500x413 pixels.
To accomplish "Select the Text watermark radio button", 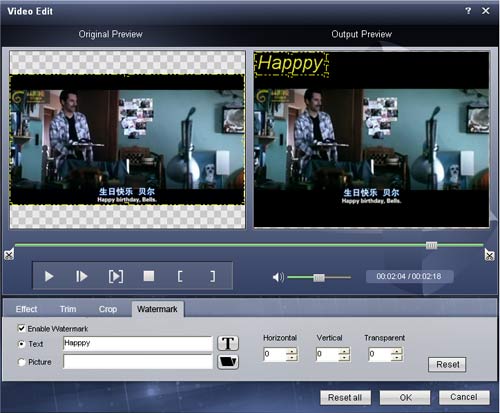I will pos(22,344).
